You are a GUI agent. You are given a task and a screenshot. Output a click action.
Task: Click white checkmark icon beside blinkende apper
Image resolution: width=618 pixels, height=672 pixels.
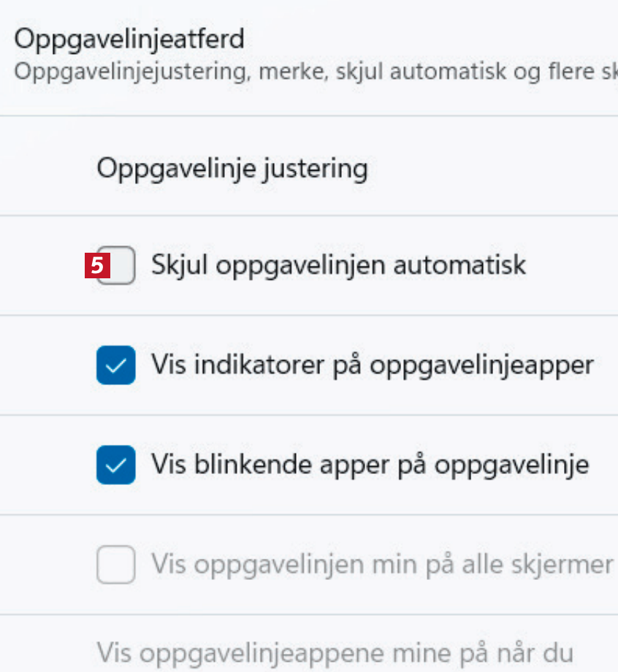coord(115,465)
